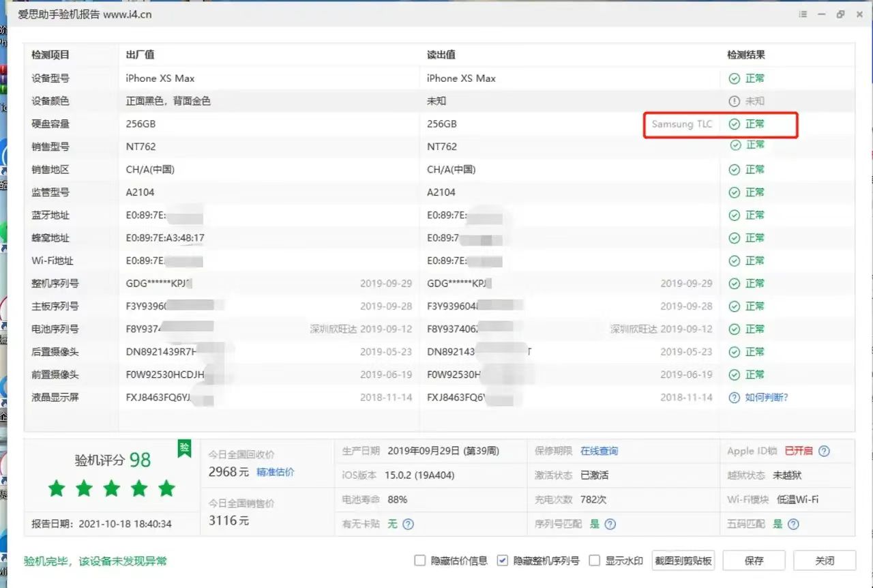Click the 如何判断? link in 液晶显示屏 row
The height and width of the screenshot is (588, 873).
(x=767, y=397)
